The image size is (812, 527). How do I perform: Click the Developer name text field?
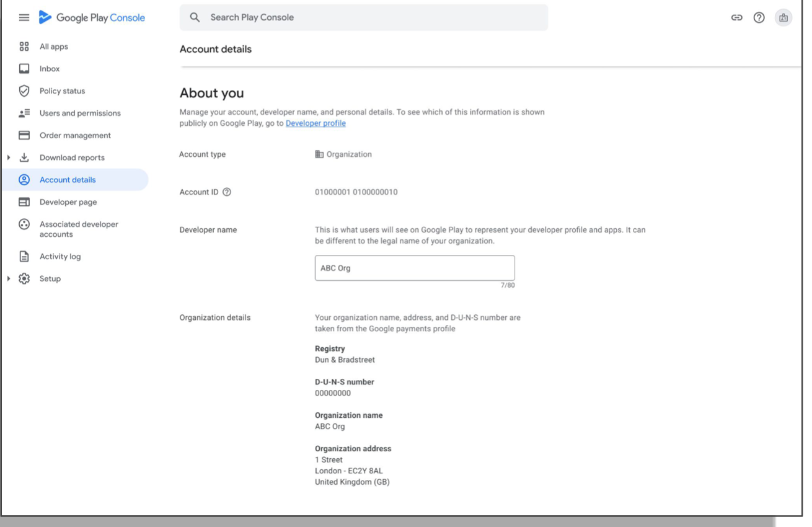click(x=415, y=268)
